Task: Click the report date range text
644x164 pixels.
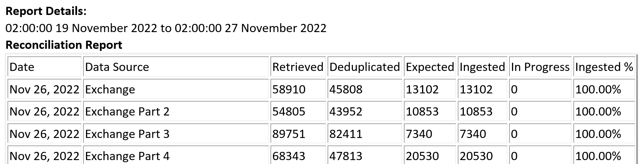Action: click(166, 28)
